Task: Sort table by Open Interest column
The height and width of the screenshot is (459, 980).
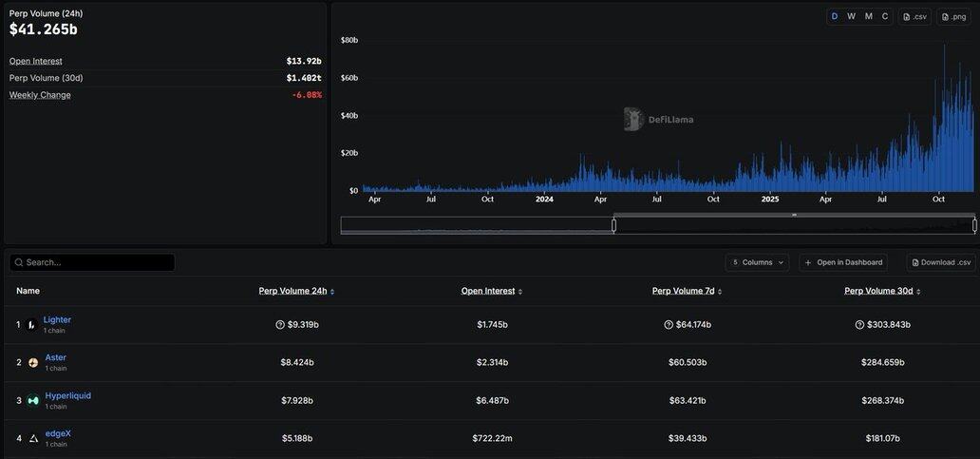Action: [x=491, y=291]
